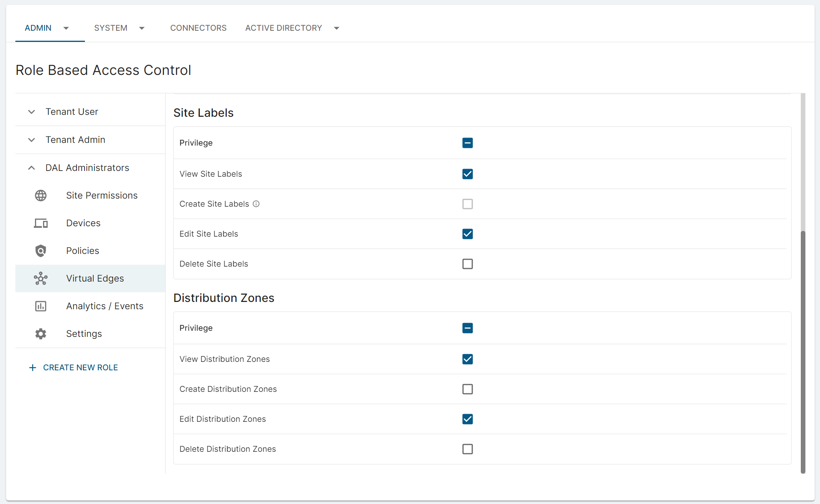820x504 pixels.
Task: Click CREATE NEW ROLE link
Action: click(x=80, y=368)
